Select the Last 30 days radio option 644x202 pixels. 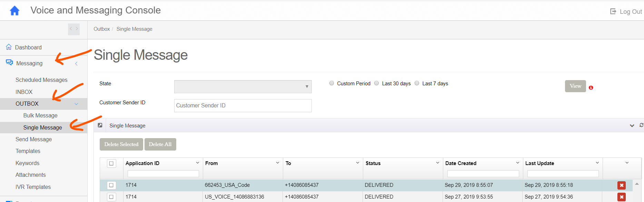377,83
